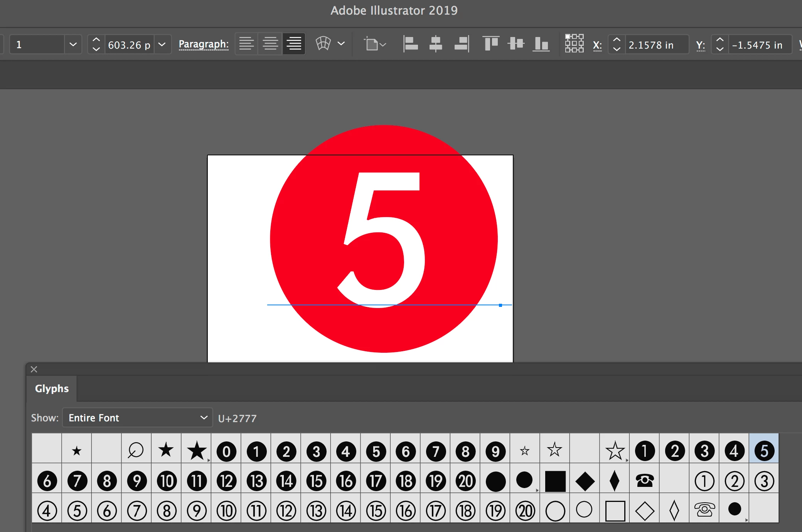802x532 pixels.
Task: Select align left paragraph option
Action: tap(246, 44)
